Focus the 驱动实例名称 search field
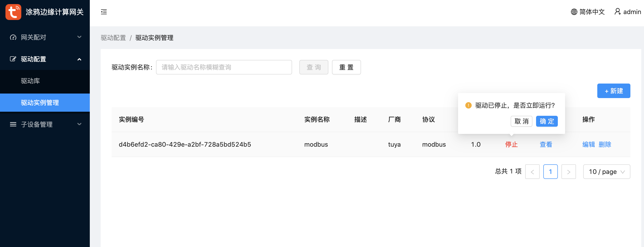This screenshot has height=247, width=644. 224,67
